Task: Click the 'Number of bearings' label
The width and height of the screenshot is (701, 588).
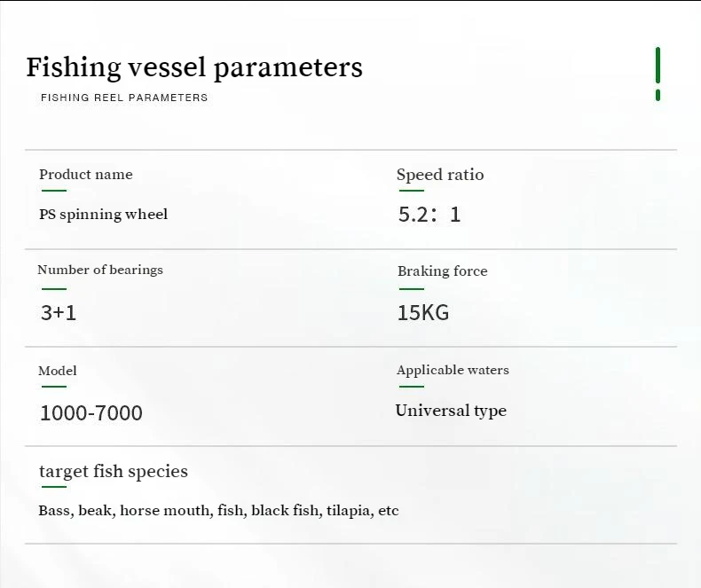Action: coord(100,270)
